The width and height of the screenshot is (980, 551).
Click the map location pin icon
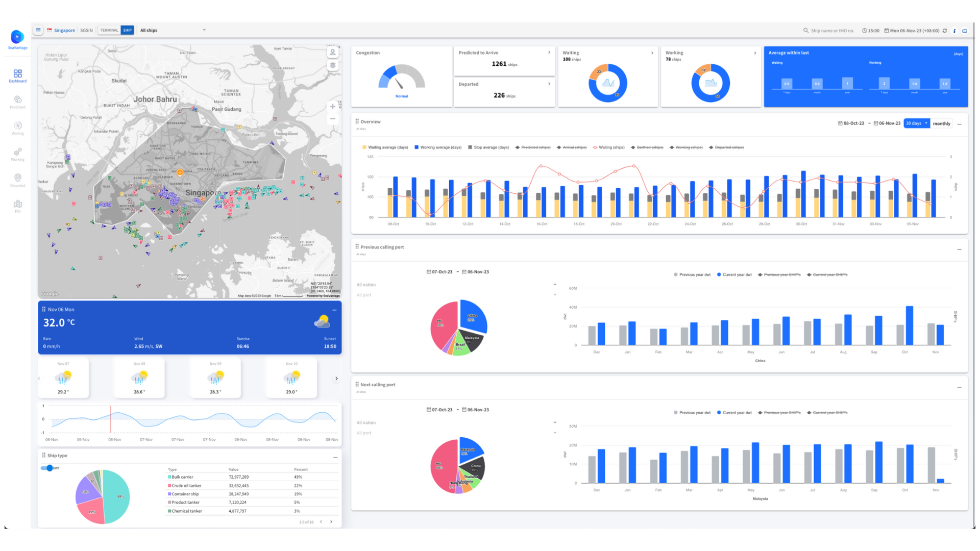[333, 52]
